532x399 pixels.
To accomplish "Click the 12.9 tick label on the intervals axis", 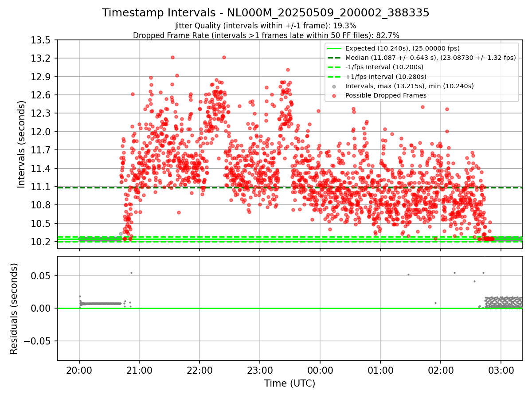I will tap(41, 77).
